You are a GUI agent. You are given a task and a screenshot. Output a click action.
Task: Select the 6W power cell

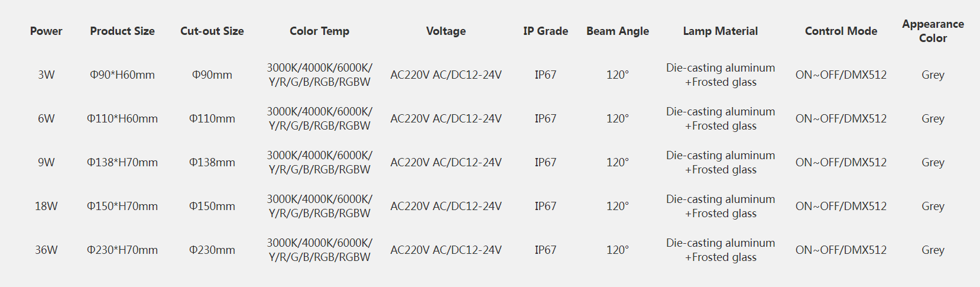[46, 119]
